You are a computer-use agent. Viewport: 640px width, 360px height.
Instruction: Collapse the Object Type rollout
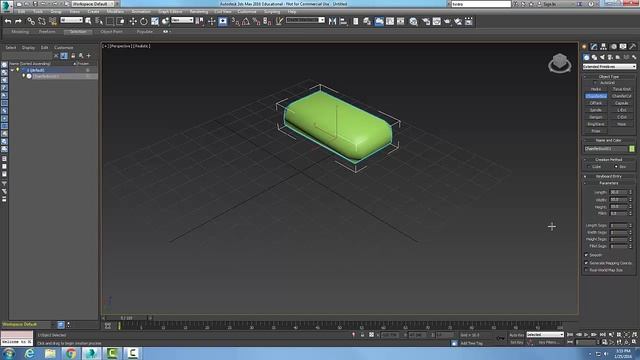pos(609,77)
